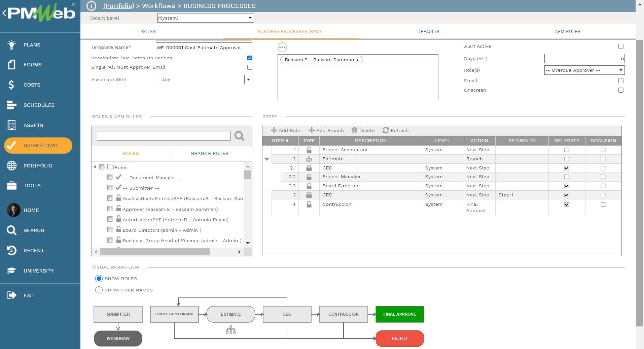The image size is (644, 349).
Task: Open the Associate With dropdown
Action: tap(248, 80)
